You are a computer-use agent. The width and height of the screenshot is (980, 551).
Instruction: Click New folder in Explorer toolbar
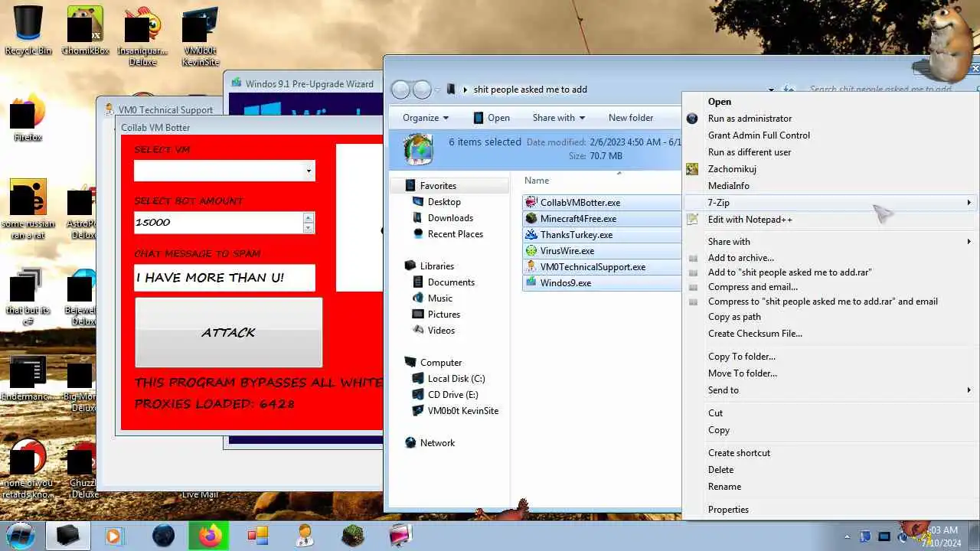[631, 118]
